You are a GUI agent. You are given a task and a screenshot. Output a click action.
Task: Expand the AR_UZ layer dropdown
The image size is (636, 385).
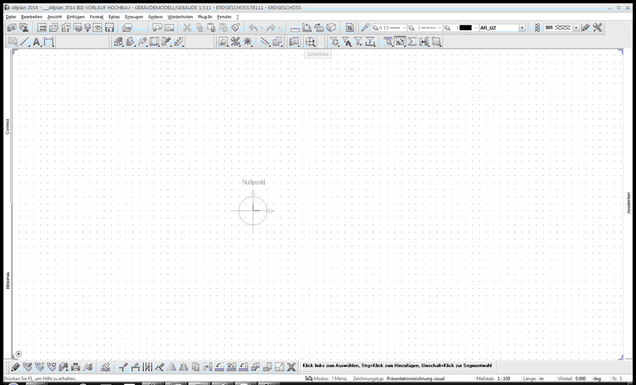[x=522, y=28]
